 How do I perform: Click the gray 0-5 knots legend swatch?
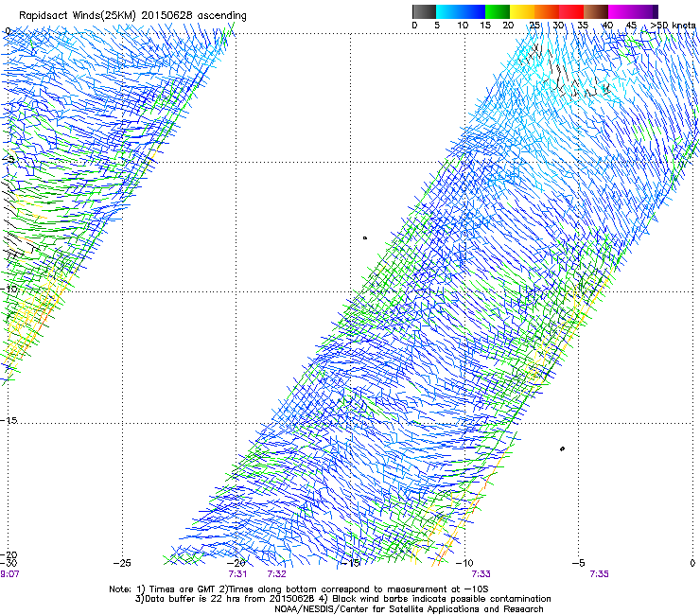point(424,11)
